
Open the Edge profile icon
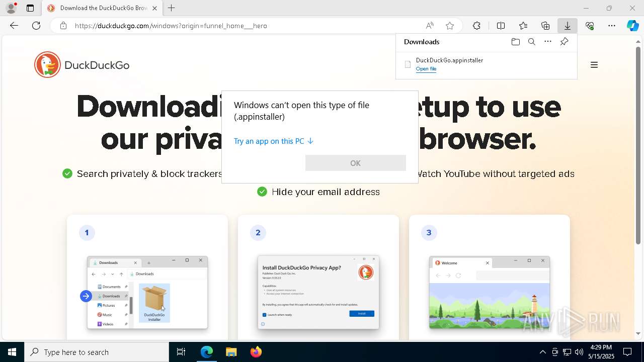click(11, 8)
